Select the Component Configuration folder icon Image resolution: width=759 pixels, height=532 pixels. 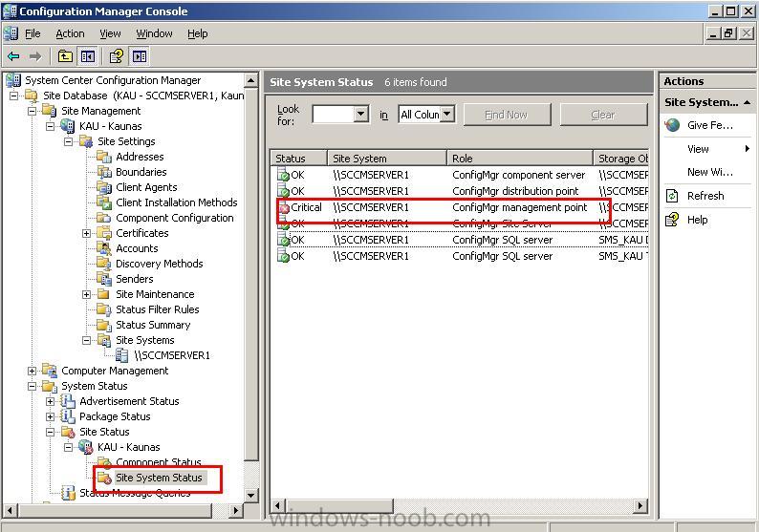(x=104, y=218)
